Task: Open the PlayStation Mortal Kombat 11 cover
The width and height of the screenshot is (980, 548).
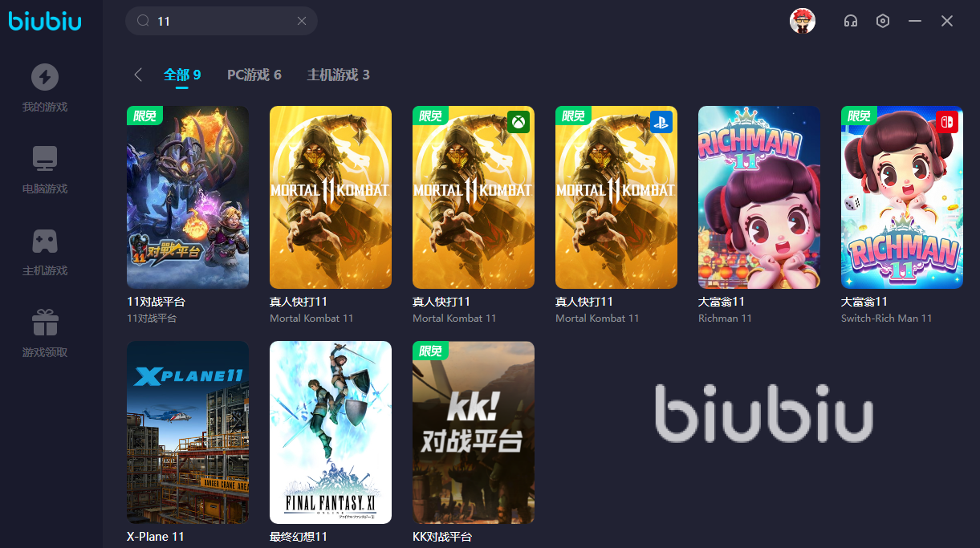Action: tap(616, 197)
